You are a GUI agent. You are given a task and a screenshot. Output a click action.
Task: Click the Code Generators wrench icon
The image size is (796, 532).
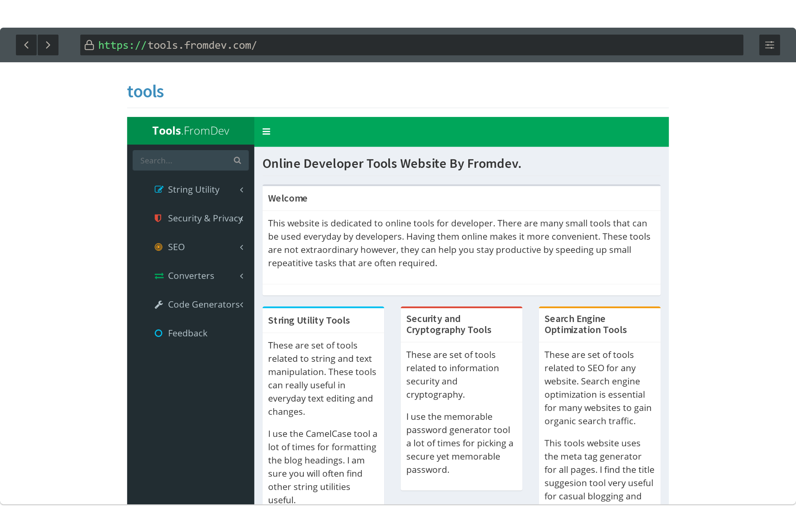159,304
